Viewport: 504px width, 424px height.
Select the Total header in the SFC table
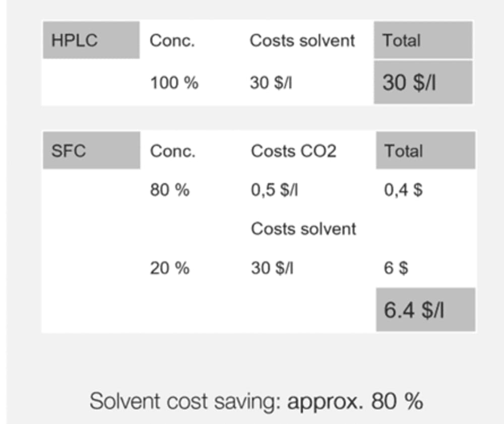tap(425, 151)
